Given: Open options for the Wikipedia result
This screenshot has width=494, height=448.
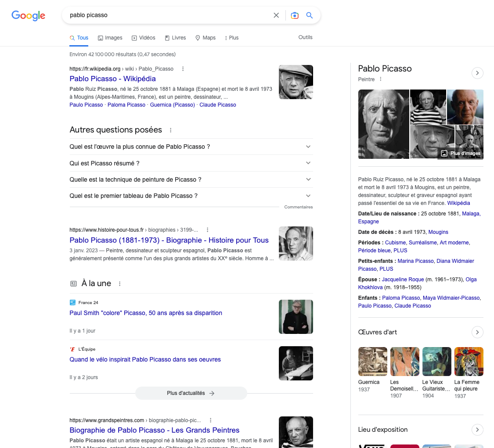Looking at the screenshot, I should (183, 68).
